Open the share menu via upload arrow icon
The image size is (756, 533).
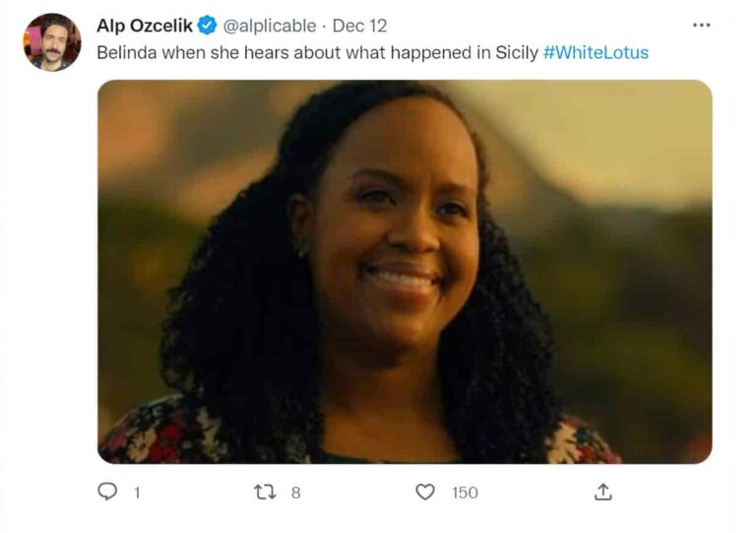(x=603, y=492)
